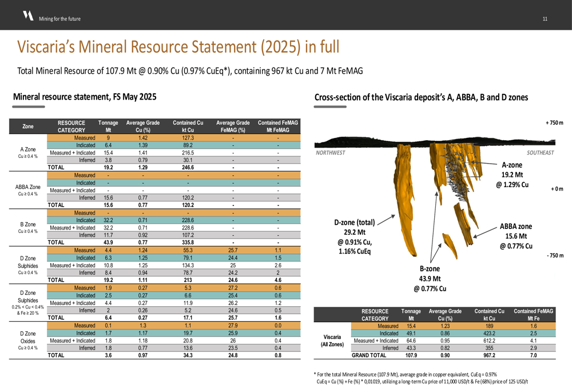The height and width of the screenshot is (392, 572).
Task: Click the "Contained FeMAG Mt Fe" column header
Action: tap(533, 315)
